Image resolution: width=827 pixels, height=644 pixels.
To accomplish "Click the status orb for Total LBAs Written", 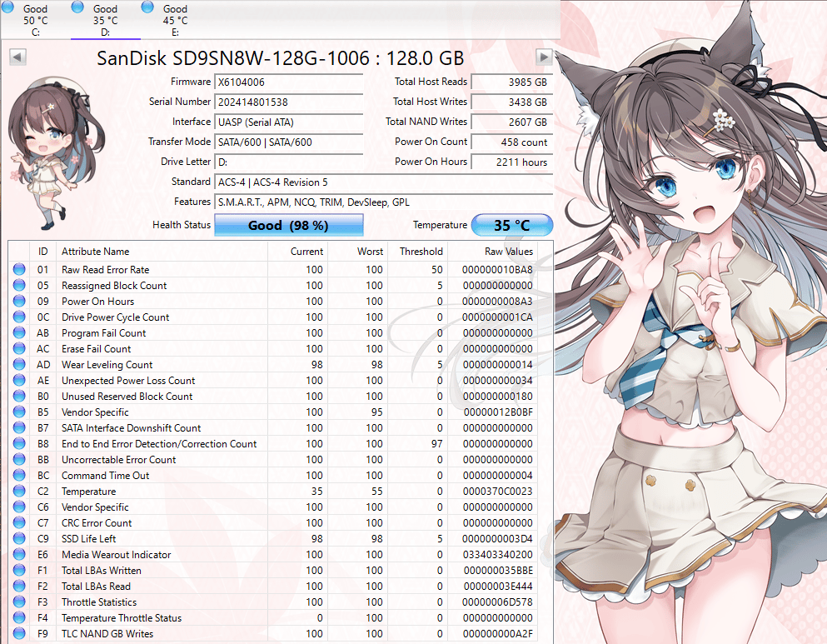I will pyautogui.click(x=19, y=570).
